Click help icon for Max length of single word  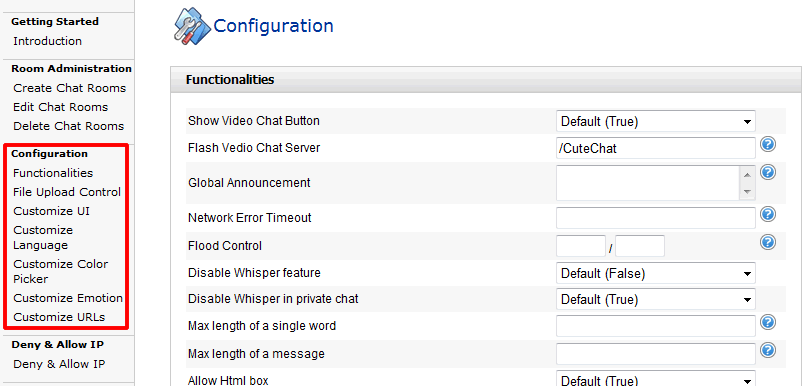pyautogui.click(x=768, y=323)
